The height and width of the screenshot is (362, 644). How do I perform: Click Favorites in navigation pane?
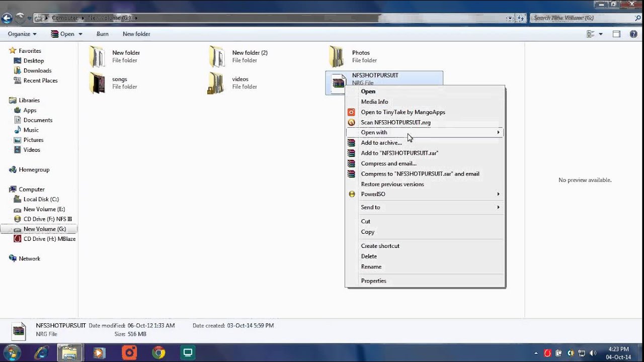click(30, 51)
